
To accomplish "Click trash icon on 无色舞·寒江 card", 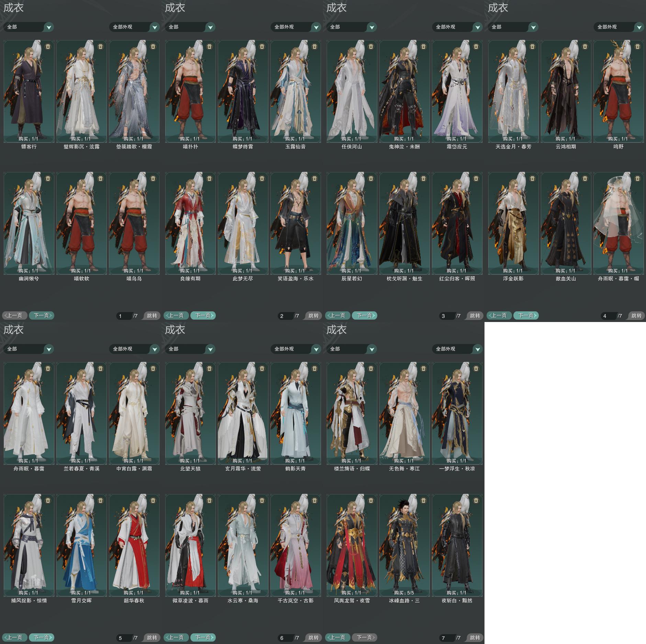I will click(x=423, y=368).
